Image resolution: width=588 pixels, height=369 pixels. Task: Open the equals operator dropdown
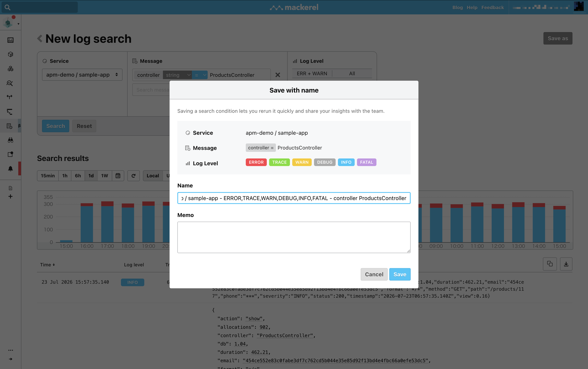tap(200, 75)
